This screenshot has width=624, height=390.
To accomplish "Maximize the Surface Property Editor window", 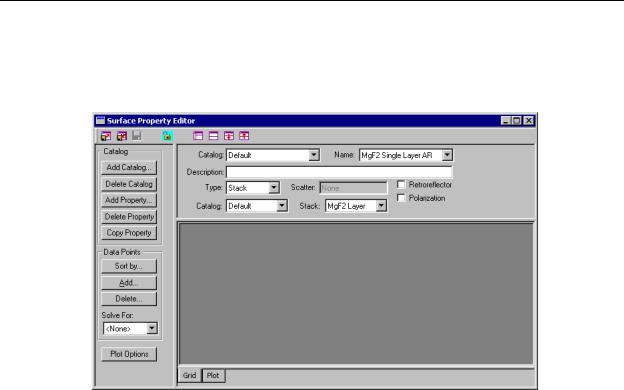I will click(516, 121).
